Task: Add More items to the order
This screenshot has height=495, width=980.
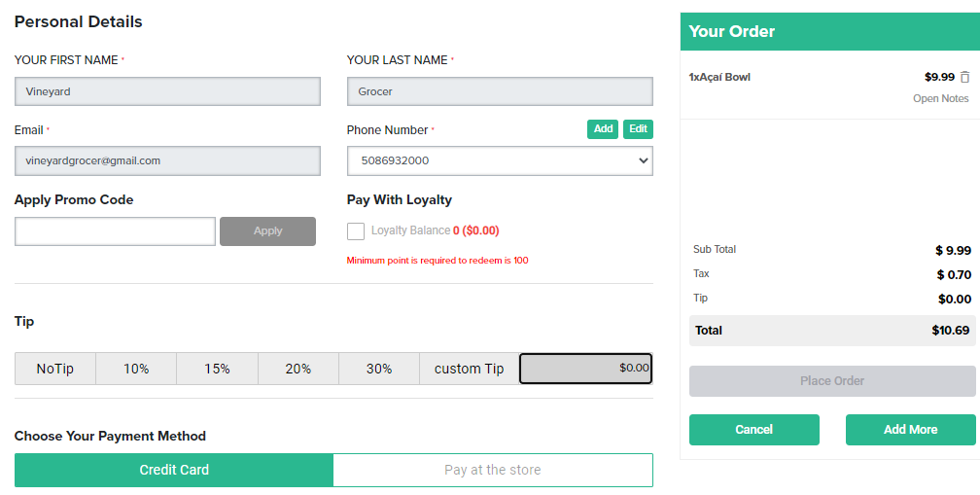Action: coord(910,430)
